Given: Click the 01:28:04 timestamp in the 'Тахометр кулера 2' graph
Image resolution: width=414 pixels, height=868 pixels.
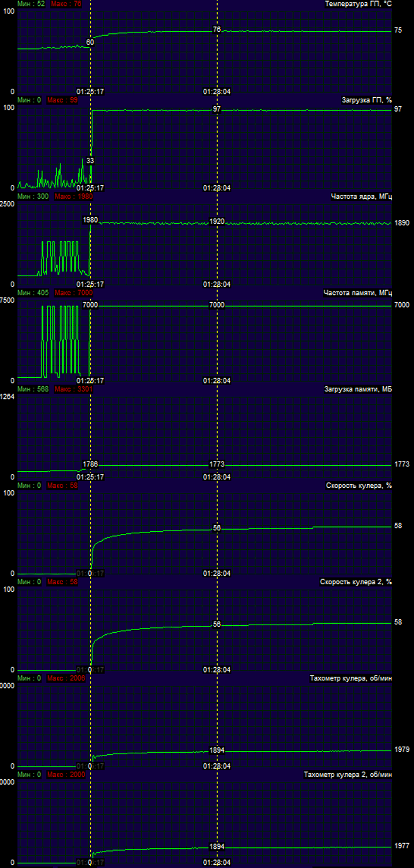Looking at the screenshot, I should (x=217, y=863).
